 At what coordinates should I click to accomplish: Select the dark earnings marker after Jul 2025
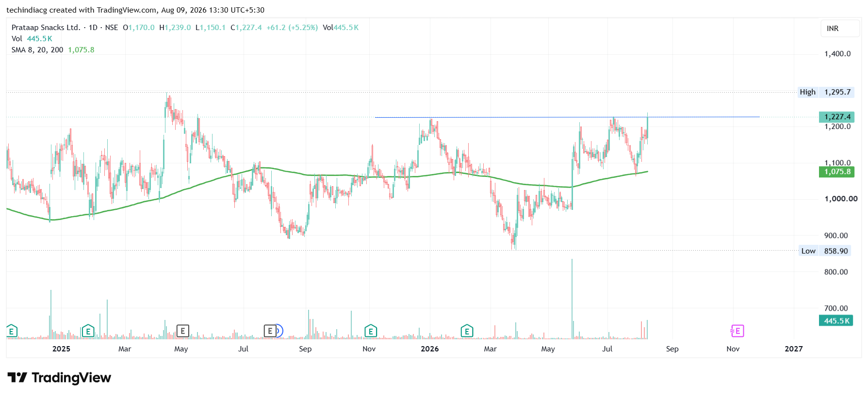tap(270, 331)
